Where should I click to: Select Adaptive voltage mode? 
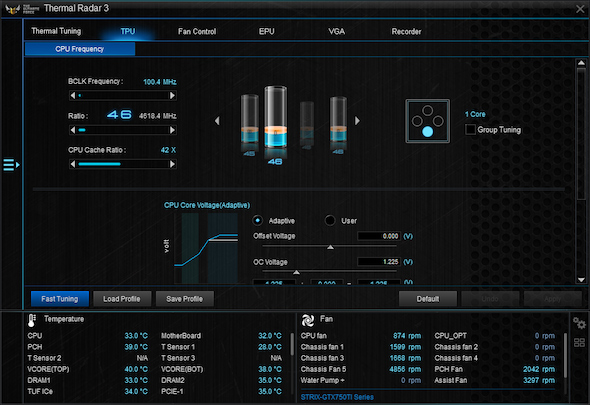tap(258, 221)
